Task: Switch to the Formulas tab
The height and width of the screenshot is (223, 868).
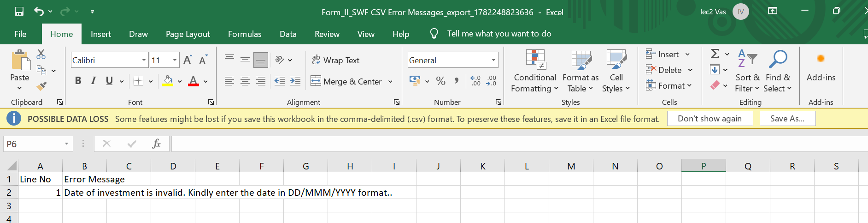Action: [x=245, y=34]
